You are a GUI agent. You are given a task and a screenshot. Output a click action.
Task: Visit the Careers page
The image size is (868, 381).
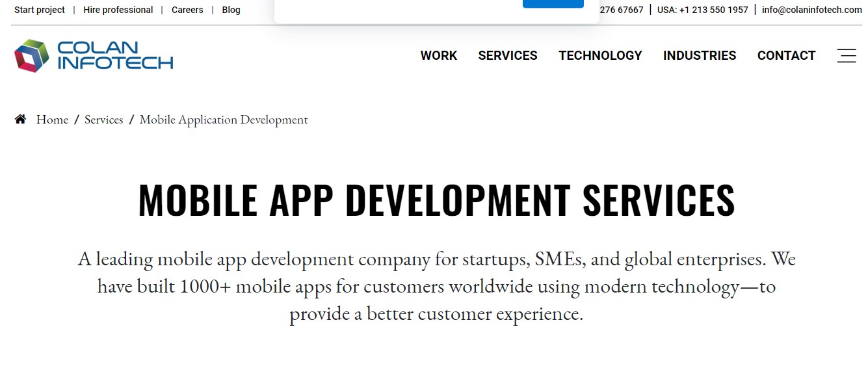tap(187, 10)
